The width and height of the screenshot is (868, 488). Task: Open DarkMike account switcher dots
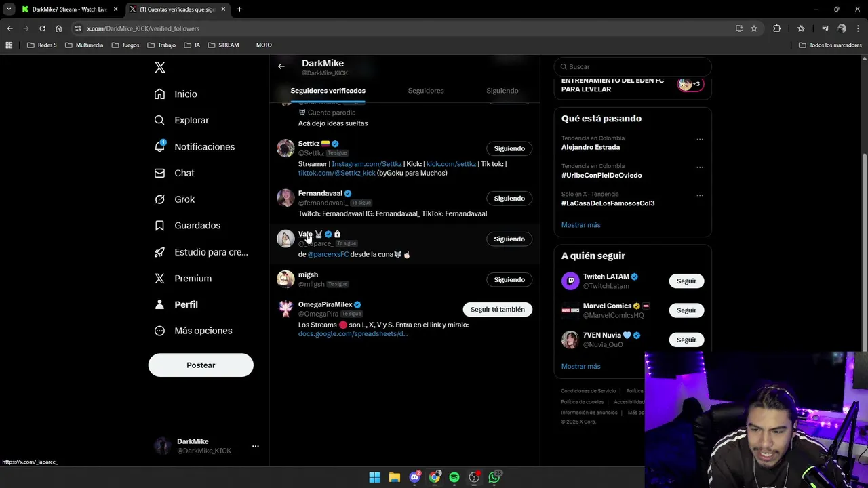(x=255, y=446)
